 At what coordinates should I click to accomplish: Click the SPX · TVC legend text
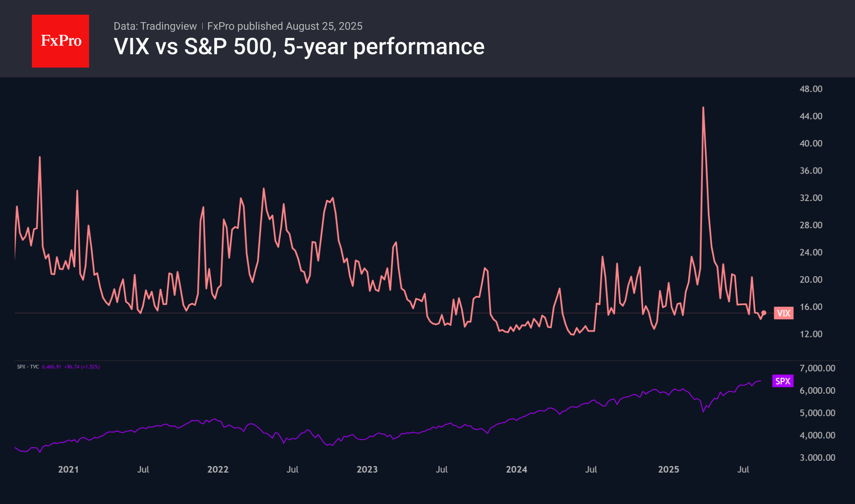tap(28, 367)
